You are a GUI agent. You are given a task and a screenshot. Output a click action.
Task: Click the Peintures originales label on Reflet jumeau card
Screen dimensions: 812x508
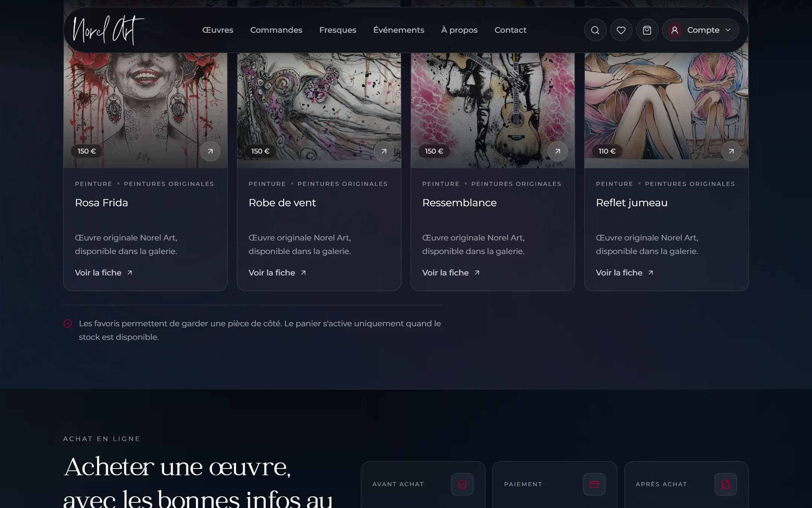pos(690,184)
